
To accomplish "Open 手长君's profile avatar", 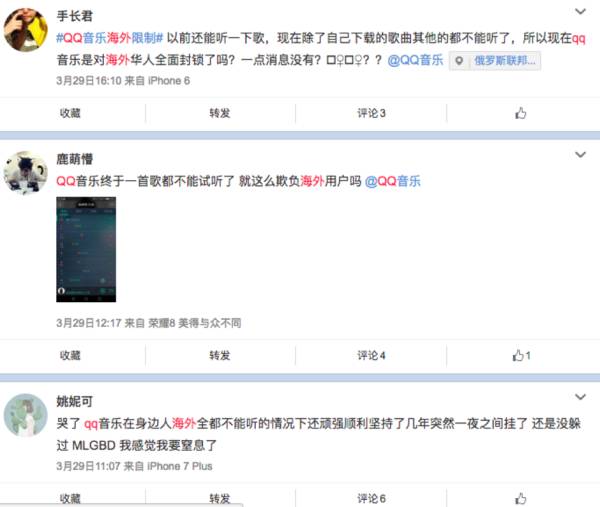I will pyautogui.click(x=26, y=30).
